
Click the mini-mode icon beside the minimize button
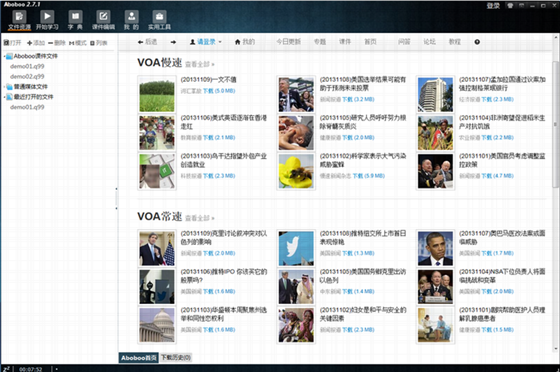pos(522,5)
